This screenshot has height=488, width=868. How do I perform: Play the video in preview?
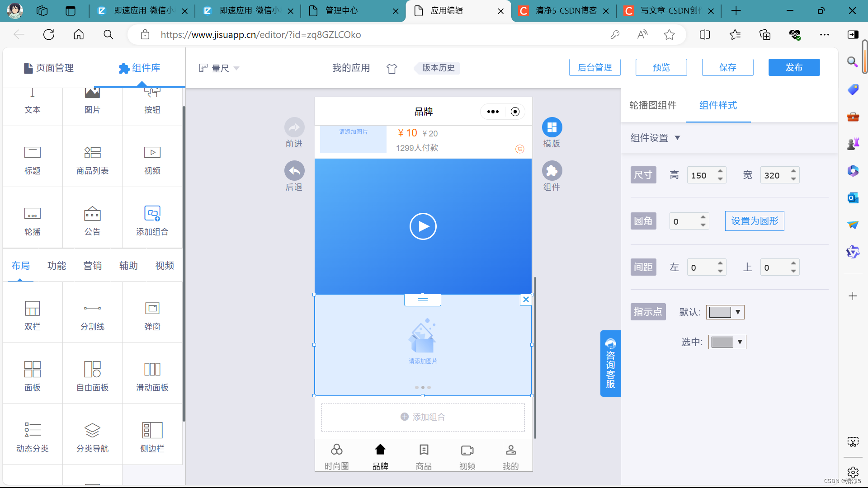click(x=423, y=226)
